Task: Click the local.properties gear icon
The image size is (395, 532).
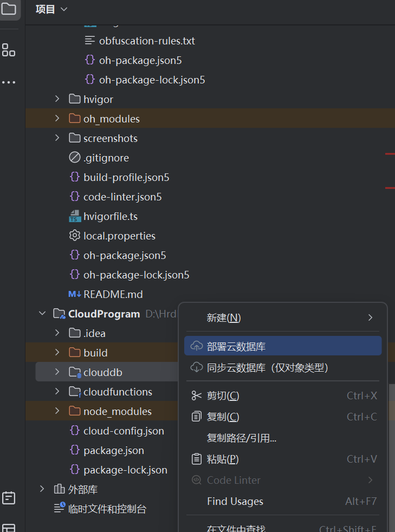Action: (x=75, y=236)
